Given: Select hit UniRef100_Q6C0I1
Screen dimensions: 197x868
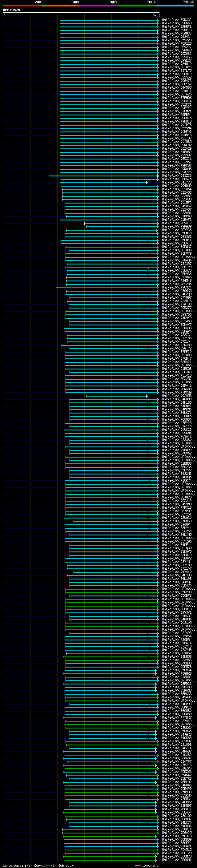Looking at the screenshot, I should click(177, 809).
